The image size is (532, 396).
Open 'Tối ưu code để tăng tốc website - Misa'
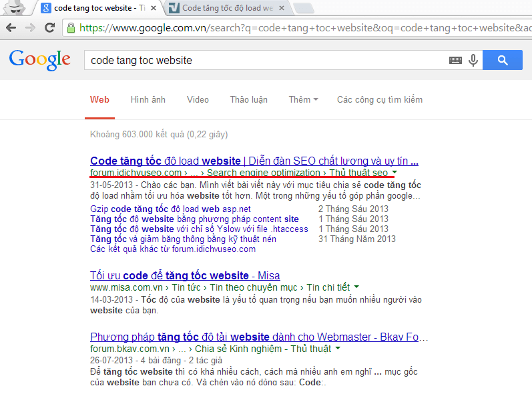(x=185, y=275)
